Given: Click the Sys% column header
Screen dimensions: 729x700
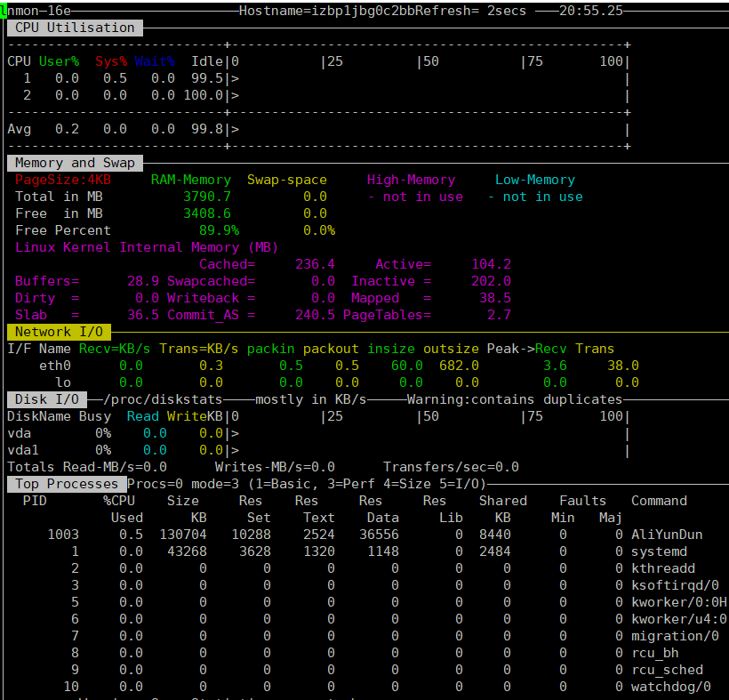Looking at the screenshot, I should tap(111, 61).
